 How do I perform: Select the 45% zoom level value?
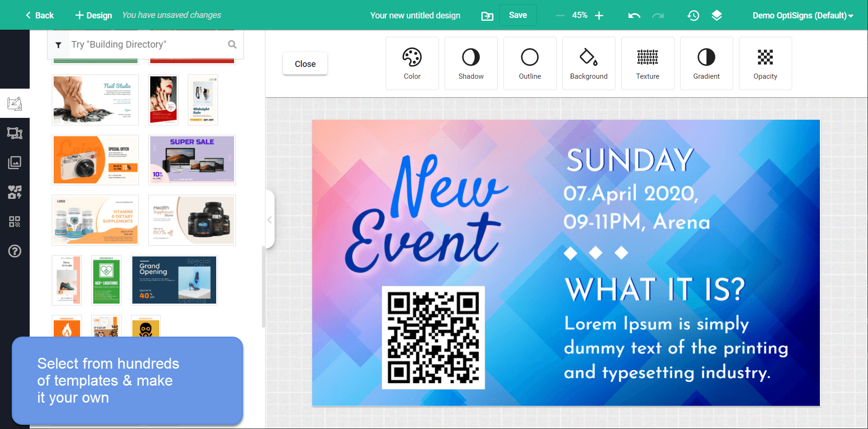[x=580, y=16]
